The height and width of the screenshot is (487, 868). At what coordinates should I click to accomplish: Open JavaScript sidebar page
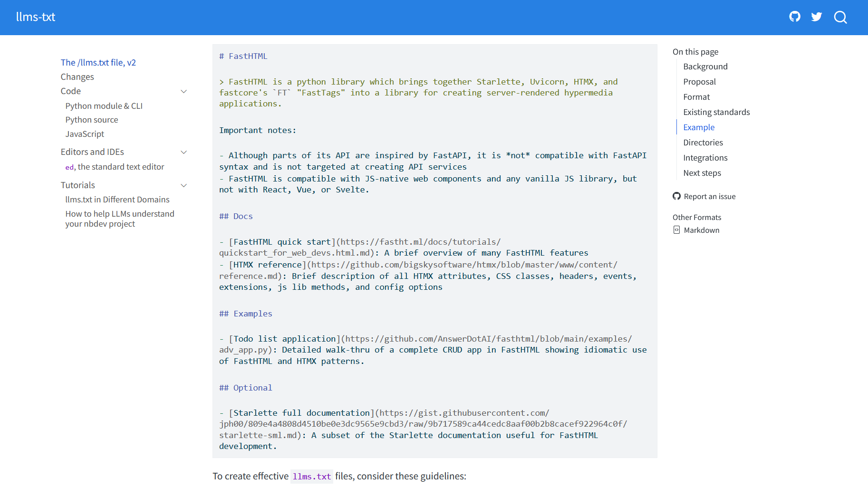pyautogui.click(x=85, y=134)
